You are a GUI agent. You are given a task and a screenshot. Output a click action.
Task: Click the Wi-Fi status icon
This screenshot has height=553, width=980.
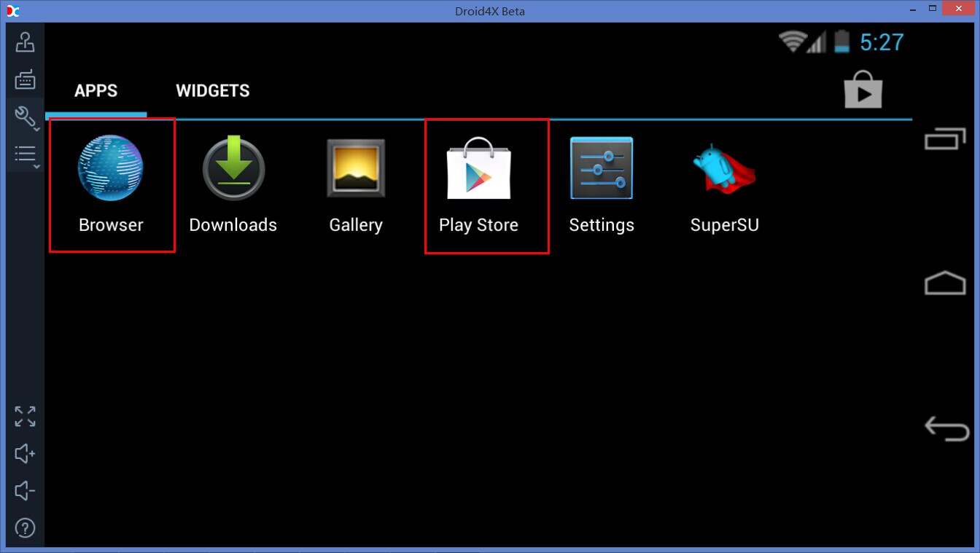[x=791, y=42]
